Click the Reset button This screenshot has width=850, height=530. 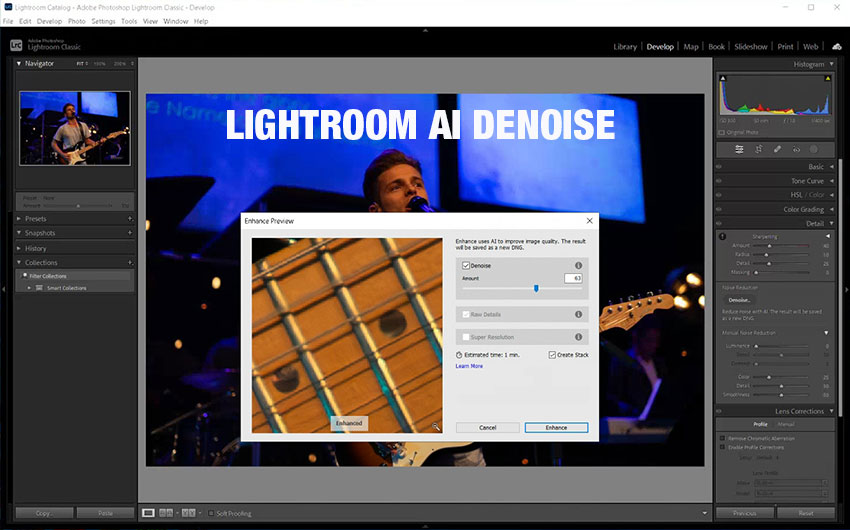coord(806,513)
